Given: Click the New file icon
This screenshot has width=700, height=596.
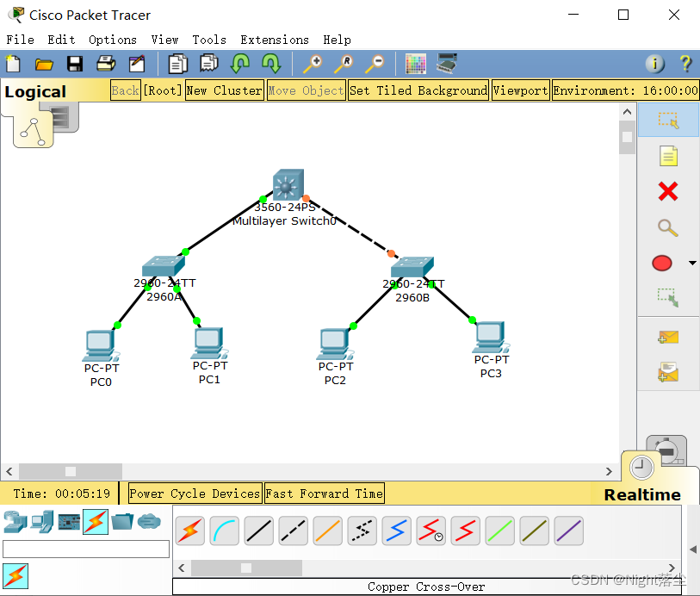Looking at the screenshot, I should tap(13, 64).
